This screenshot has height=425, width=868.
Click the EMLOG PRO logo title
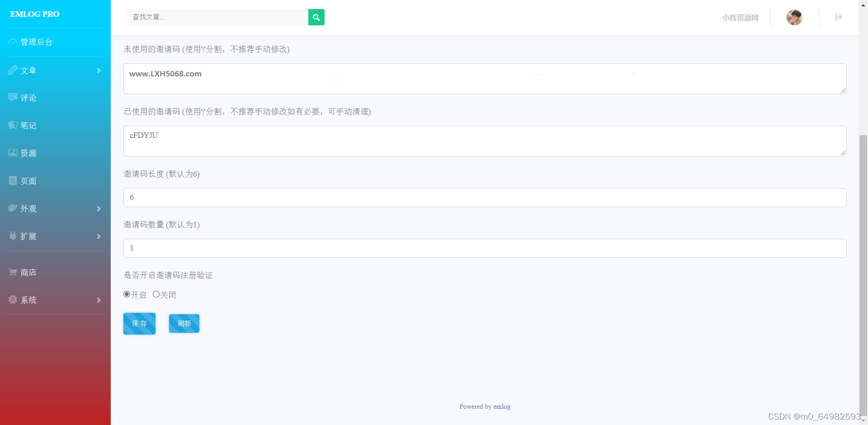tap(35, 14)
